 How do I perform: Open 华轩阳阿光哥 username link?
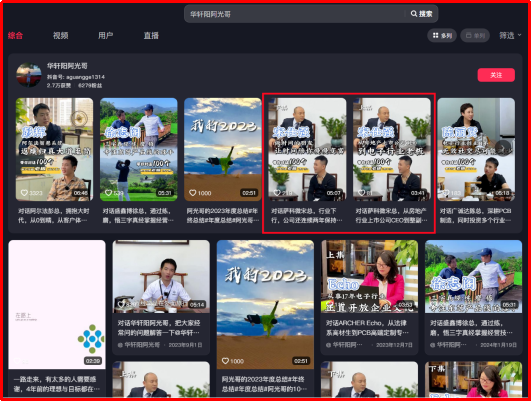click(67, 66)
